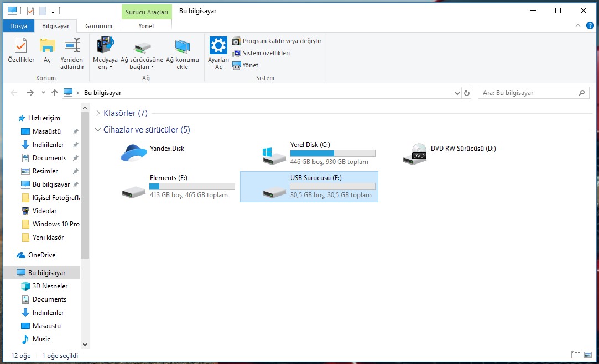Collapse Cihazlar ve sürücüler group
Viewport: 599px width, 364px height.
click(x=98, y=130)
